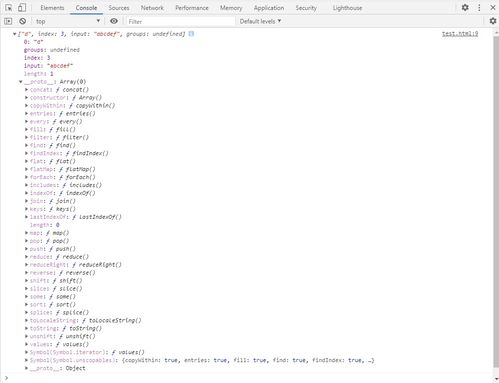Clear console with the ban icon
499x383 pixels.
point(22,21)
